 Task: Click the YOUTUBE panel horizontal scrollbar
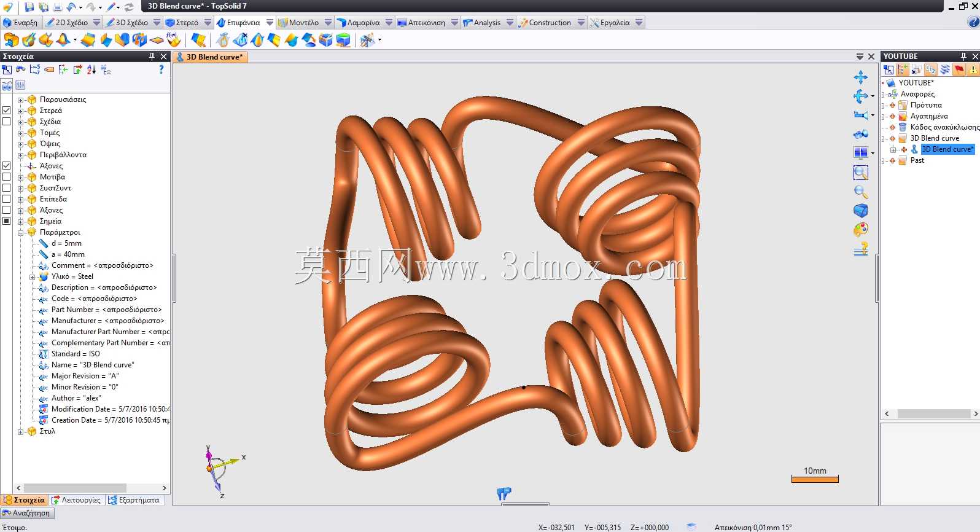click(930, 414)
